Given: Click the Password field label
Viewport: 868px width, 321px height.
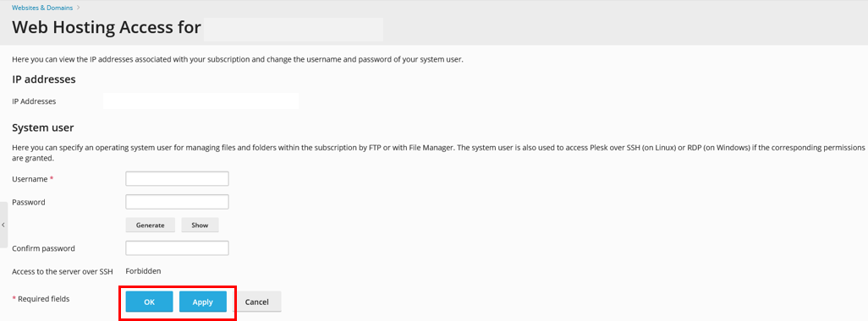Looking at the screenshot, I should coord(29,202).
